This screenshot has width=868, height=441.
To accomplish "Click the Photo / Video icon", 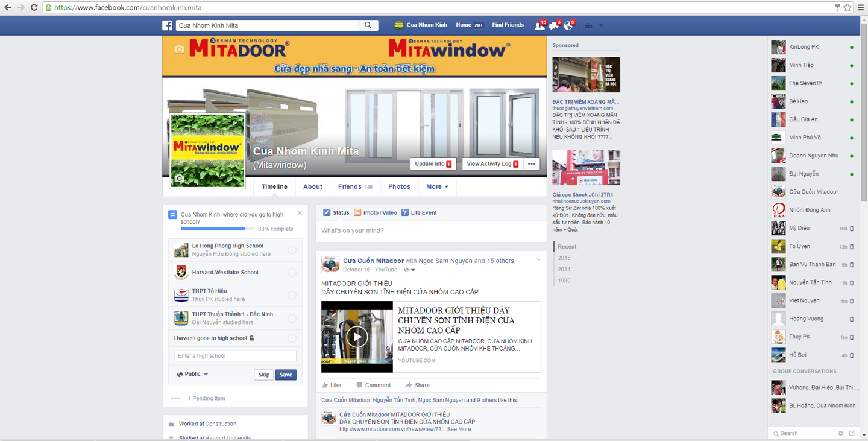I will click(357, 212).
